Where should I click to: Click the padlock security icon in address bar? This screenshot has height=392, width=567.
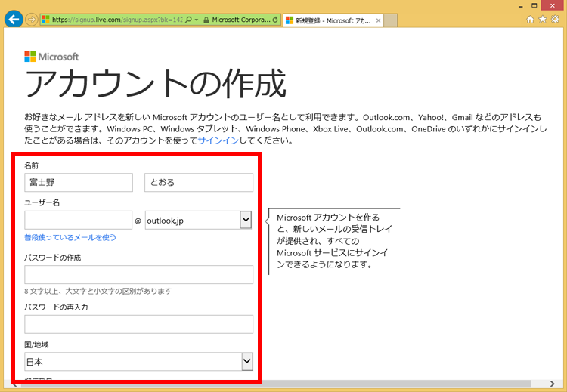[x=206, y=20]
